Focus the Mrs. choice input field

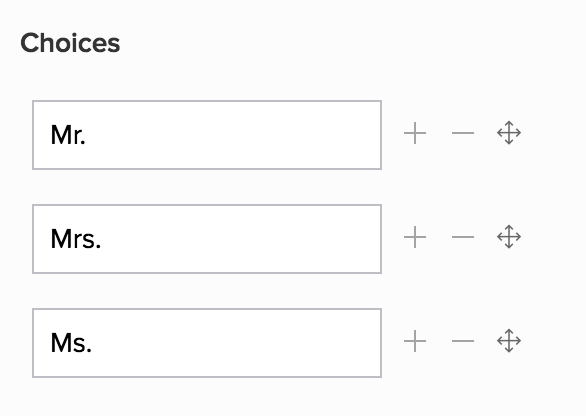point(207,239)
